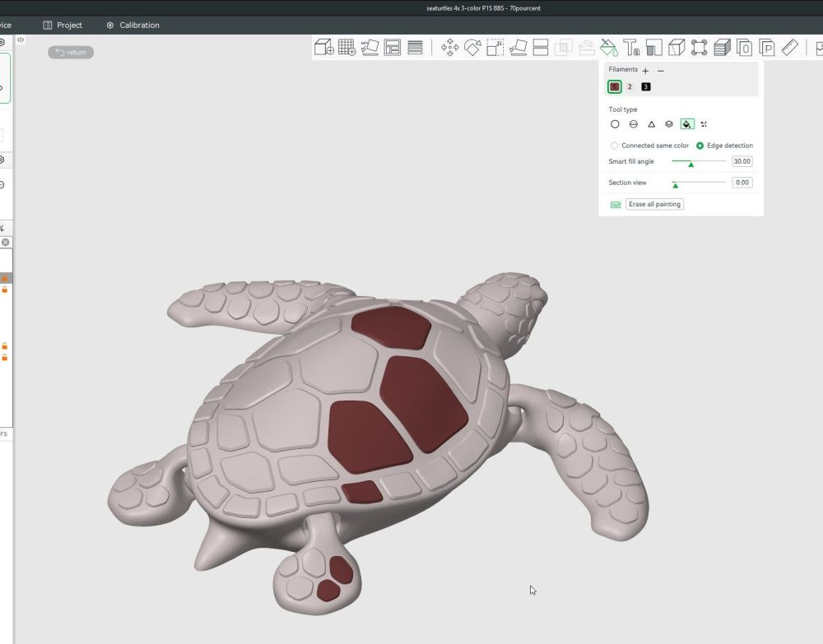Select the Connected same color option
Image resolution: width=823 pixels, height=644 pixels.
pyautogui.click(x=615, y=146)
